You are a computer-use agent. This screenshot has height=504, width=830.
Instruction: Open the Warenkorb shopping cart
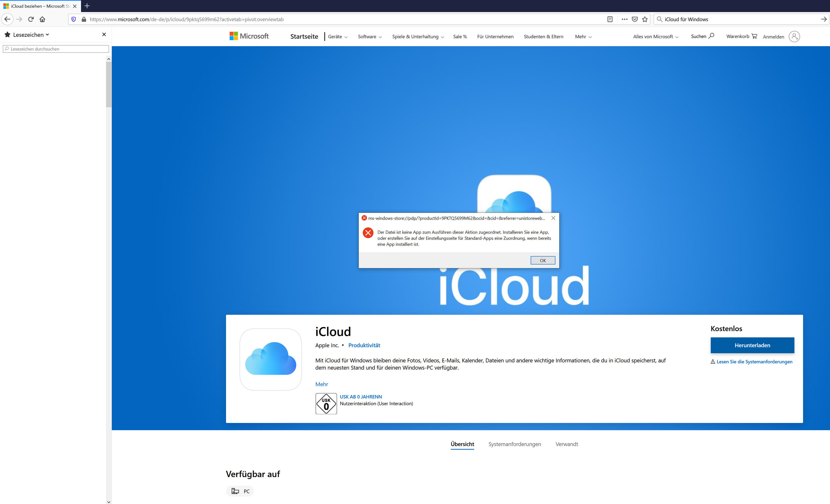click(741, 37)
